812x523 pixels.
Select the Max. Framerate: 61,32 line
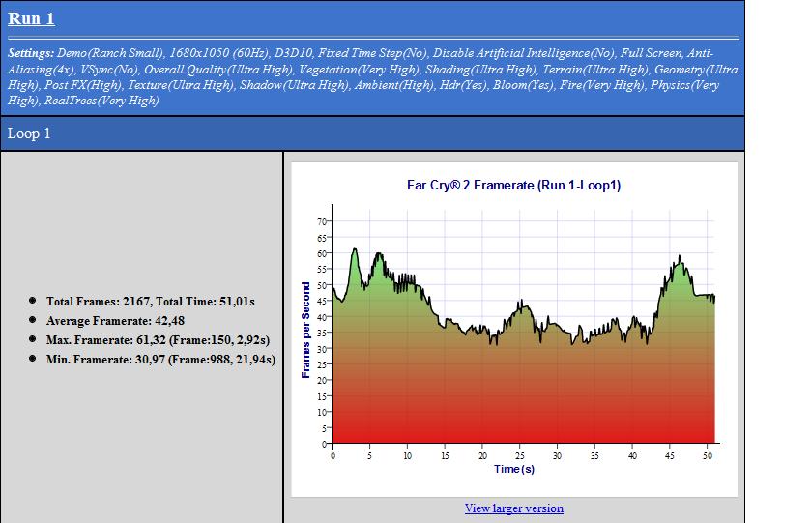tap(158, 340)
